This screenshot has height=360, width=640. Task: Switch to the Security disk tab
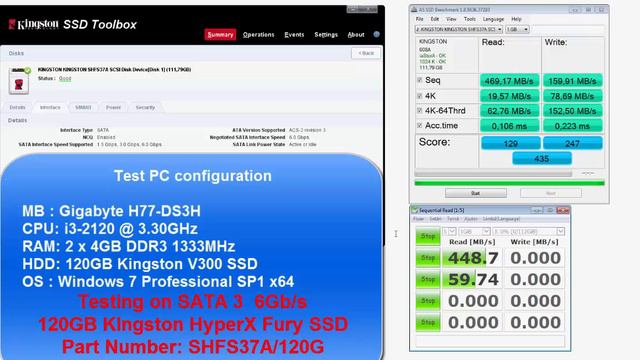tap(145, 107)
